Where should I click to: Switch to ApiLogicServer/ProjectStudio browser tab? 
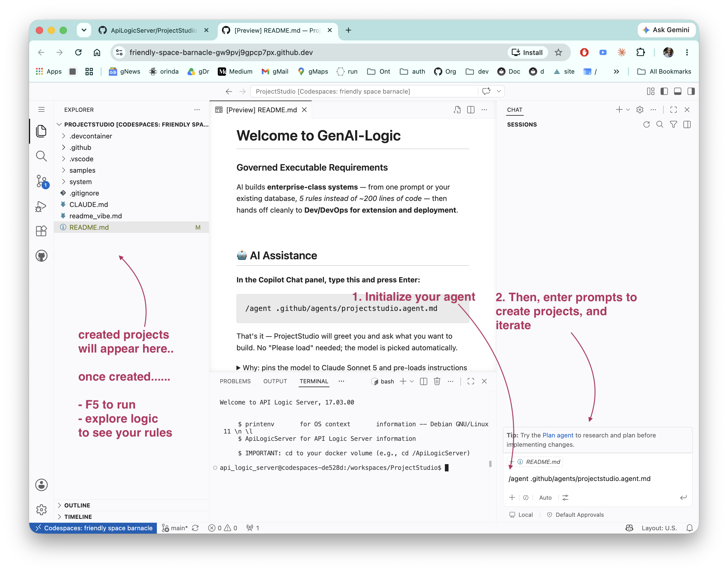point(154,30)
